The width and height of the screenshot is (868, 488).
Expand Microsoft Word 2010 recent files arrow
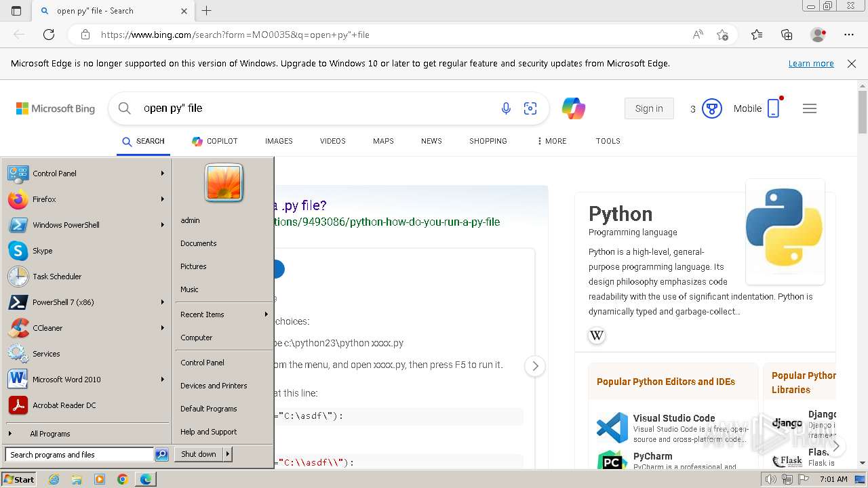163,380
